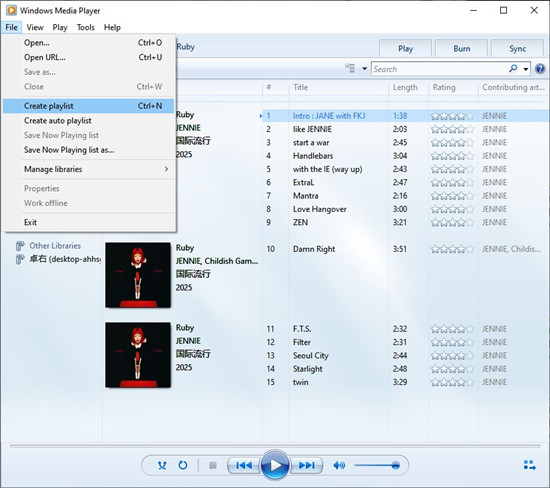Choose Exit from File menu
550x488 pixels.
[88, 222]
